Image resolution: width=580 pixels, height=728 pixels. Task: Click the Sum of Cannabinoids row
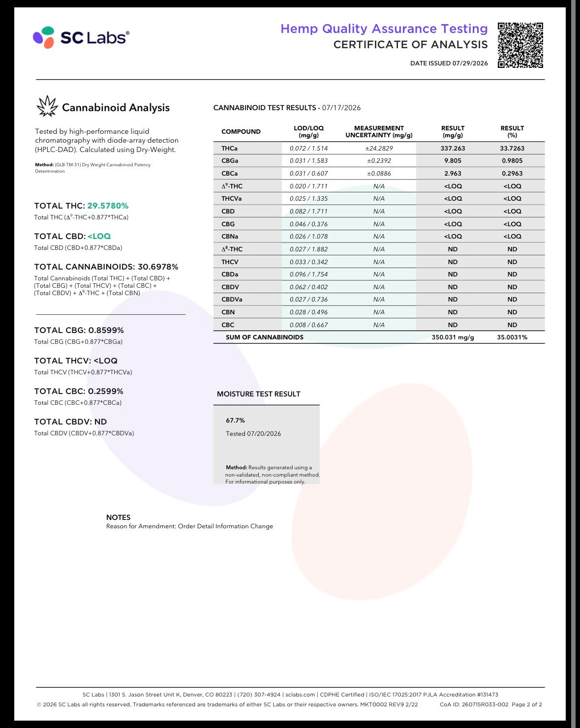tap(379, 337)
